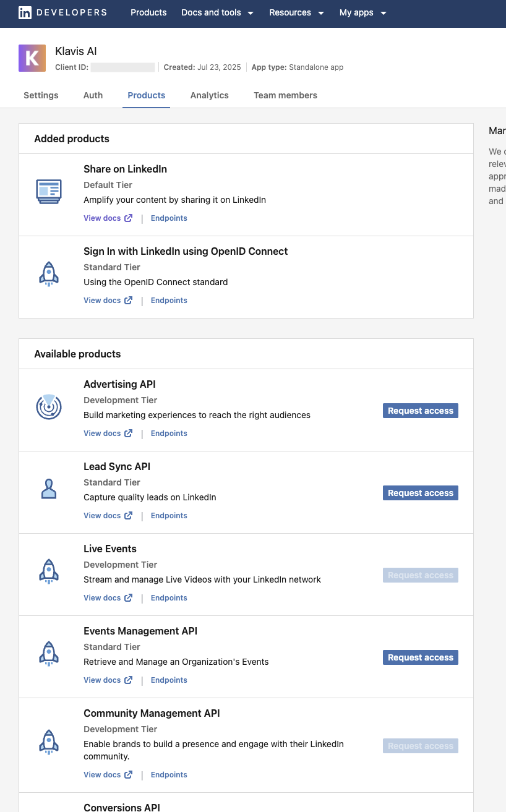This screenshot has width=506, height=812.
Task: Open Endpoints for Advertising API
Action: pyautogui.click(x=169, y=434)
